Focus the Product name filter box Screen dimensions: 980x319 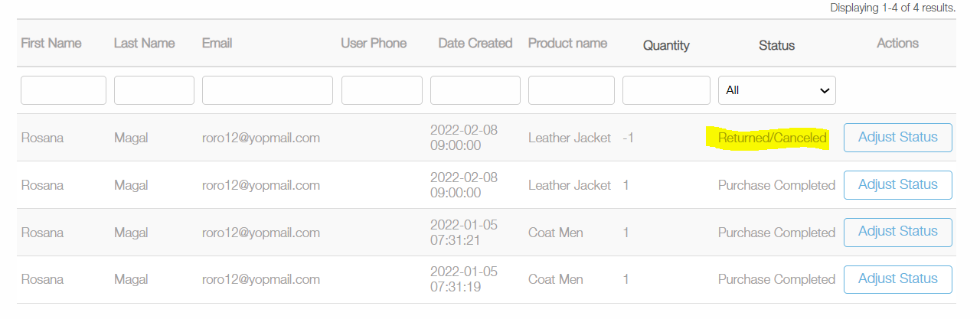point(571,90)
